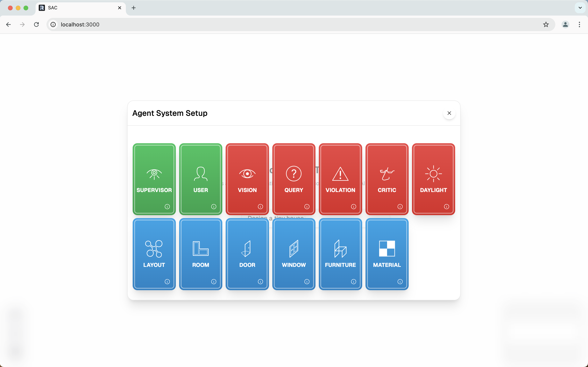The height and width of the screenshot is (367, 588).
Task: Click the localhost:3000 address bar
Action: pyautogui.click(x=291, y=24)
